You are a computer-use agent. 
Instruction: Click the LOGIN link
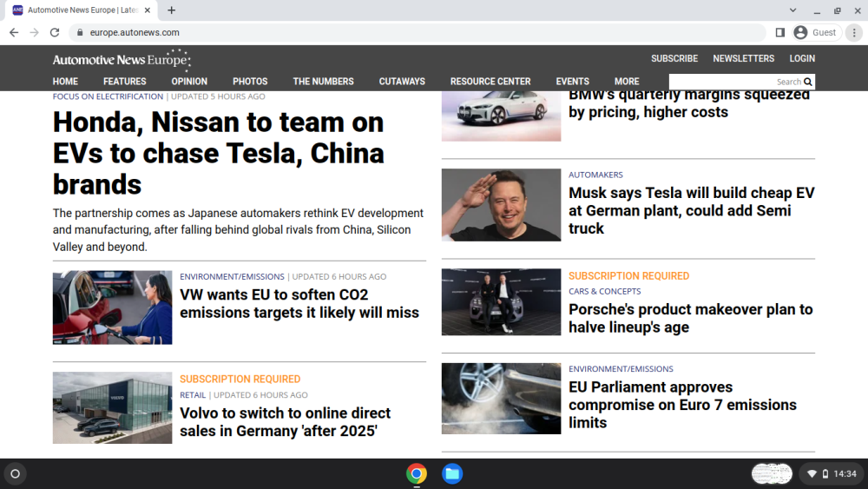click(802, 59)
